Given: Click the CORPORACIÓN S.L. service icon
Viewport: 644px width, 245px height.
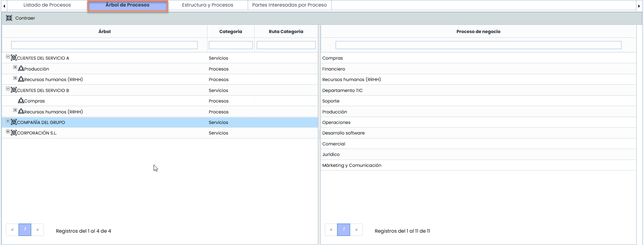Looking at the screenshot, I should pos(14,133).
